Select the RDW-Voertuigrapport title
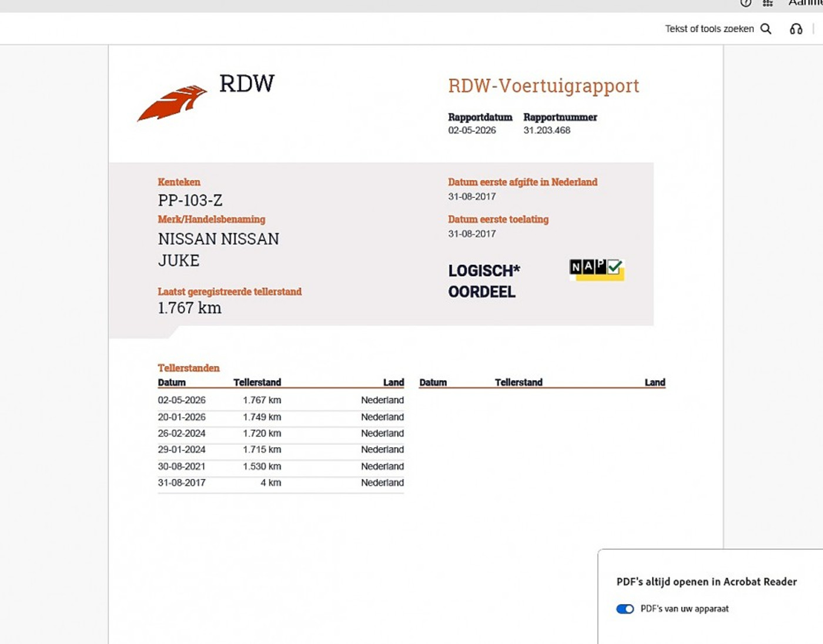 (543, 86)
